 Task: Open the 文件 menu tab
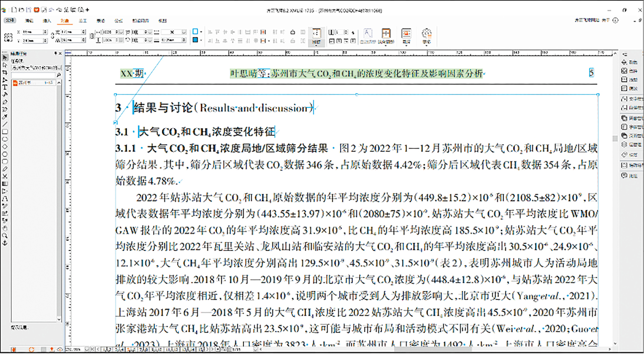click(10, 20)
